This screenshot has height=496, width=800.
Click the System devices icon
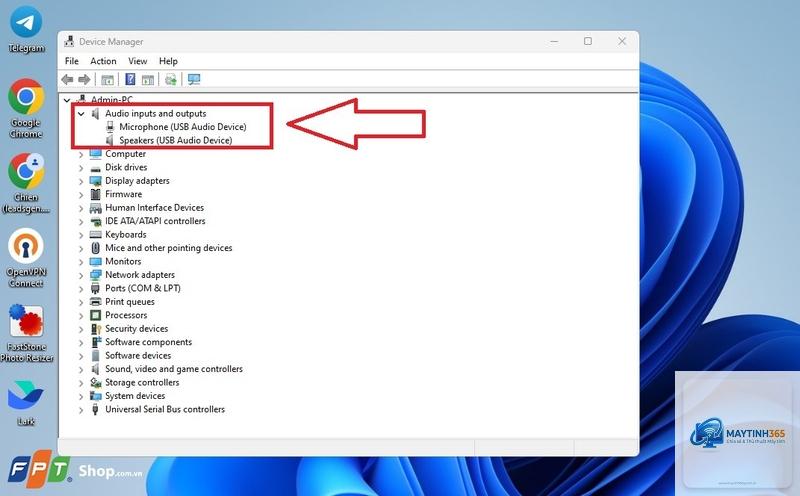coord(95,396)
